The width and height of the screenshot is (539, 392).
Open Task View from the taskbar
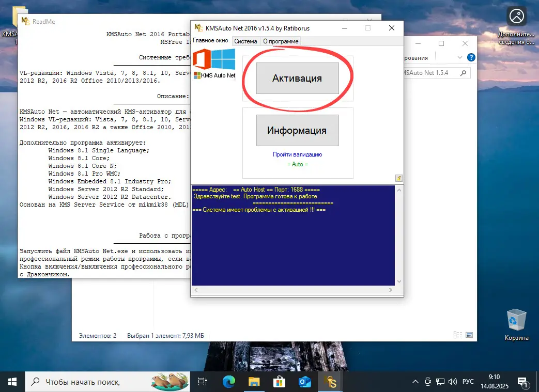[x=202, y=382]
